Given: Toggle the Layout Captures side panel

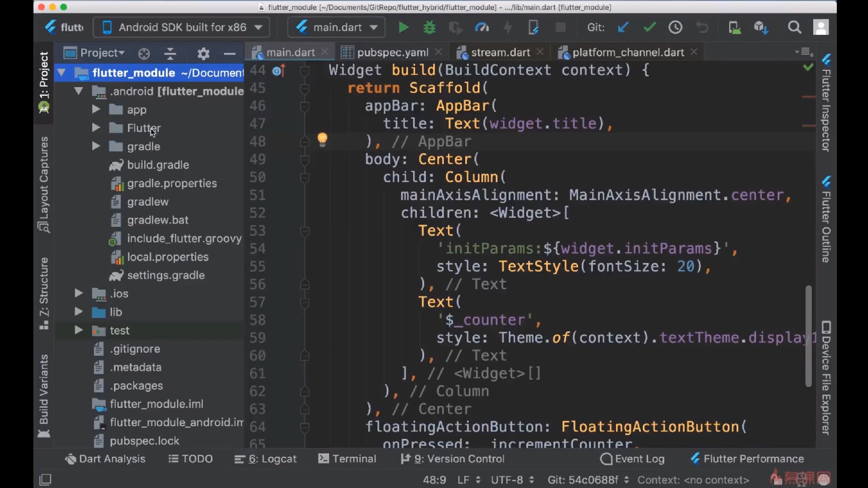Looking at the screenshot, I should (44, 184).
